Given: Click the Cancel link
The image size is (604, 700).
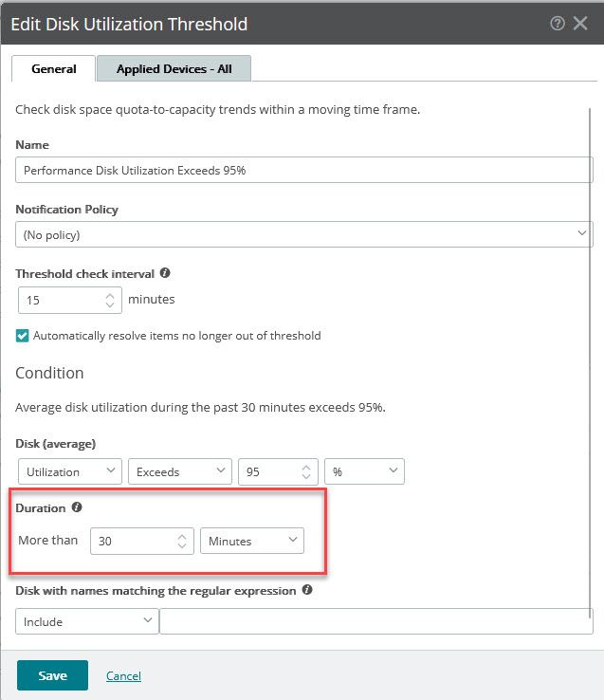Looking at the screenshot, I should click(x=123, y=676).
